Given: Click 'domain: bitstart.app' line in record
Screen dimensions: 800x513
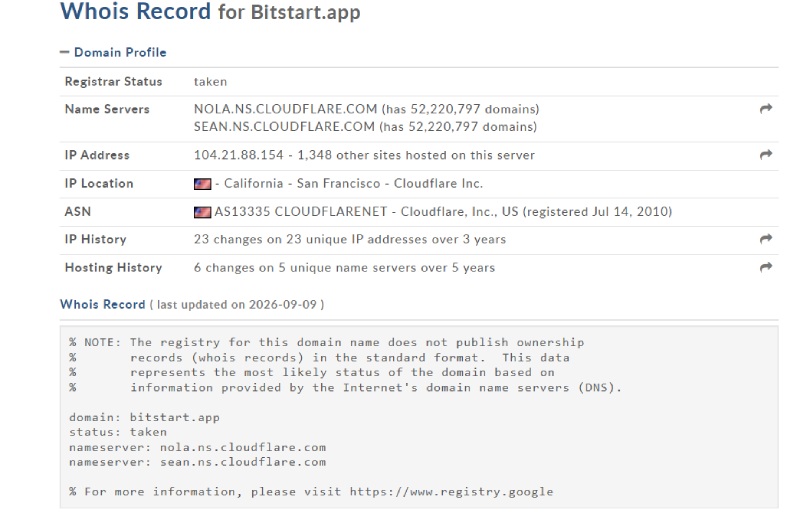Looking at the screenshot, I should pyautogui.click(x=144, y=417).
